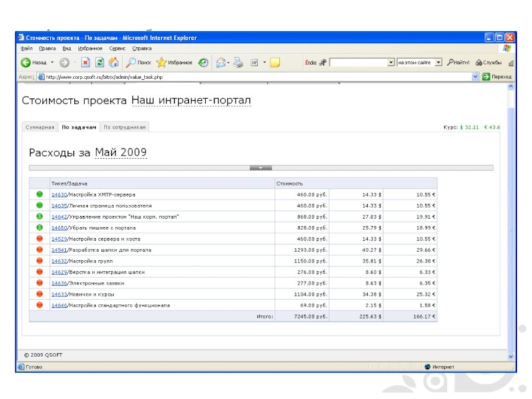Refresh the page with the green arrows icon
Screen dimensions: 532x399
point(100,63)
